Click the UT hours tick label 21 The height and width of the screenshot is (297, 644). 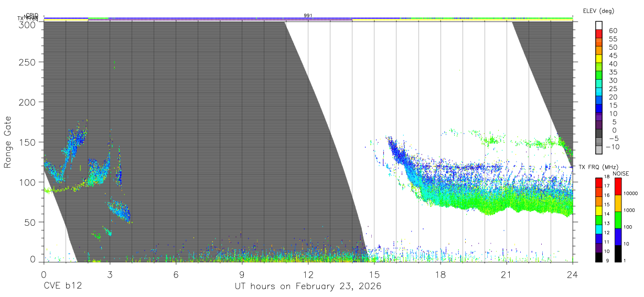click(x=507, y=274)
